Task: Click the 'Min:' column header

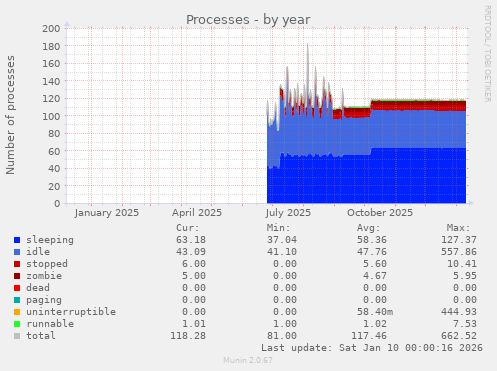Action: [278, 228]
